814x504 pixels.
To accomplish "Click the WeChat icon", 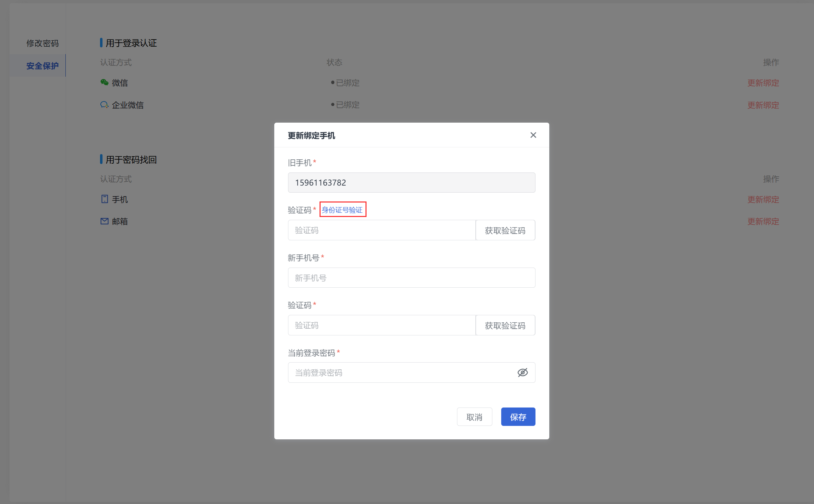I will [104, 82].
